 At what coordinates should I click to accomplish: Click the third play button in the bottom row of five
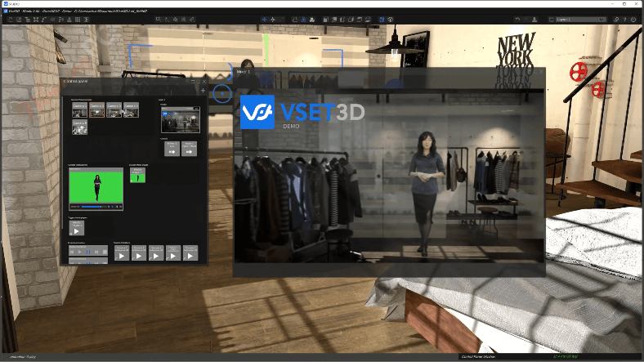(155, 253)
